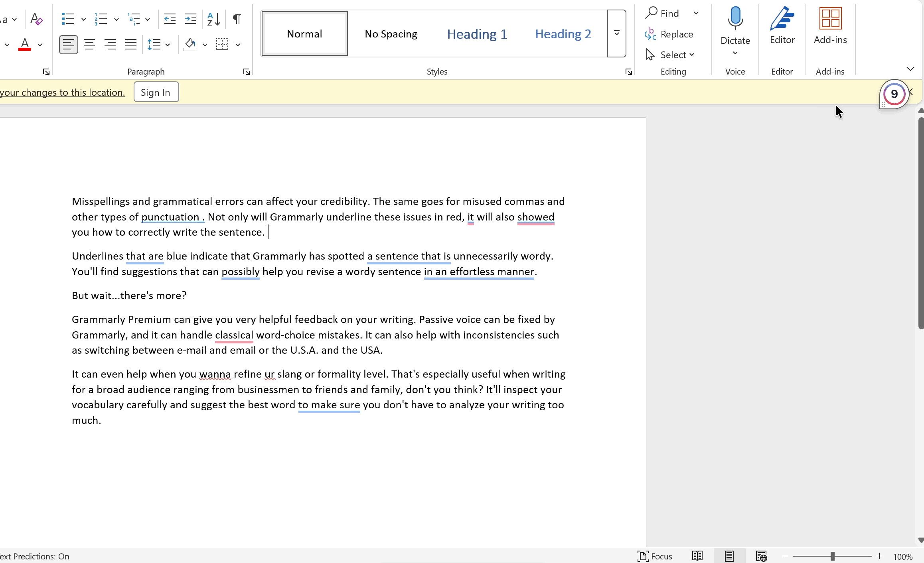Show paragraph marks pilcrow icon
The width and height of the screenshot is (924, 563).
237,19
